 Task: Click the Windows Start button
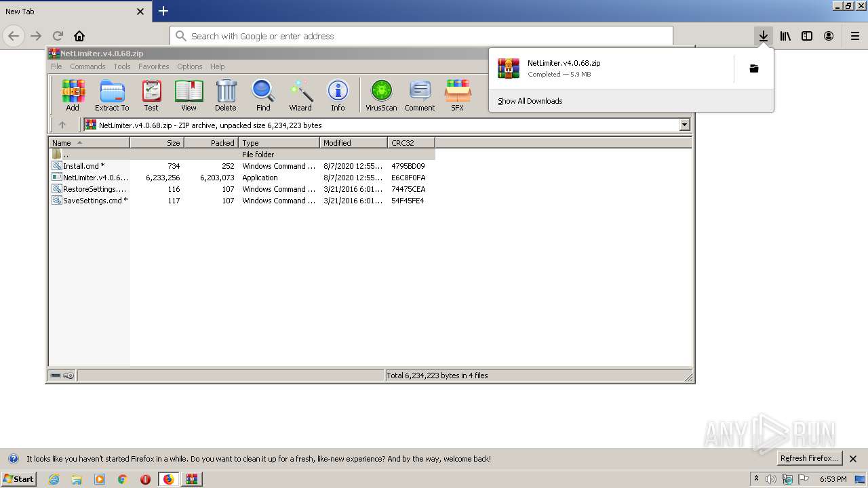tap(18, 479)
